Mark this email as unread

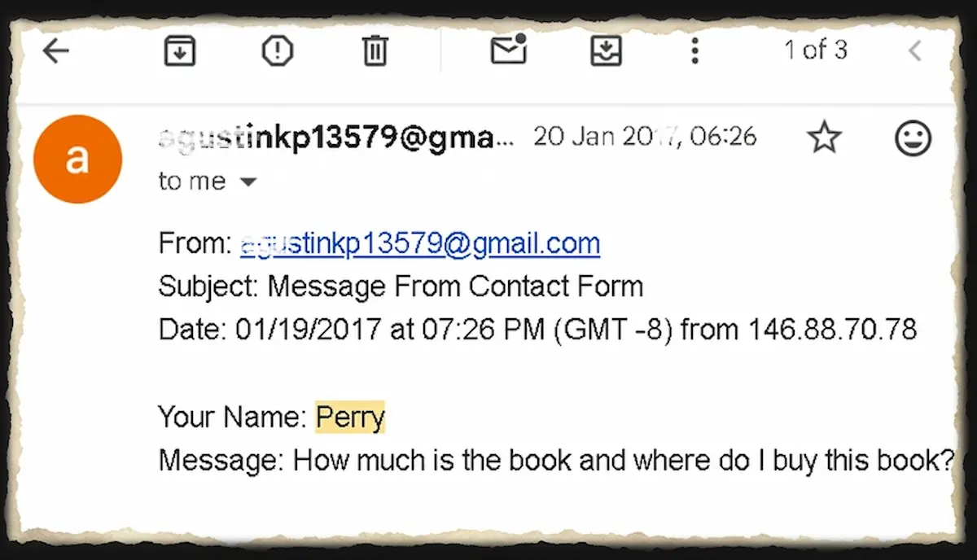[508, 50]
